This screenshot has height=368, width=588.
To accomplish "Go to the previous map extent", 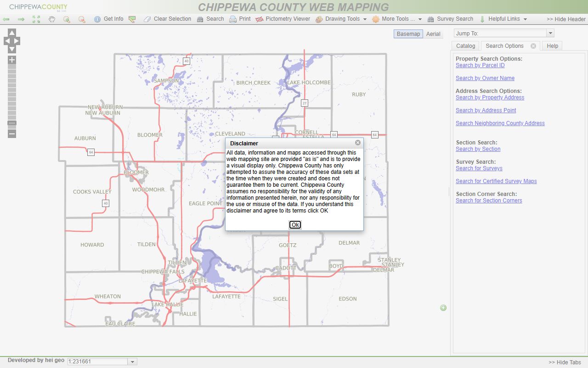I will click(x=6, y=19).
